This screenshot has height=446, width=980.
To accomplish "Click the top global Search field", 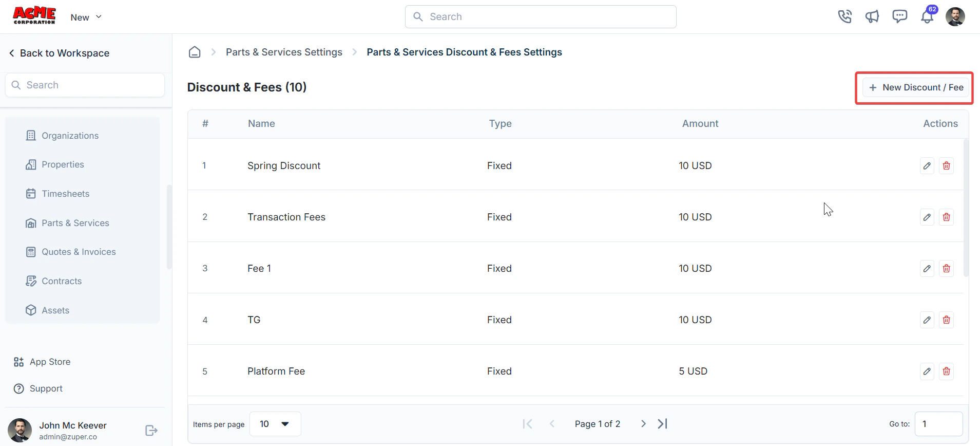I will [x=541, y=17].
